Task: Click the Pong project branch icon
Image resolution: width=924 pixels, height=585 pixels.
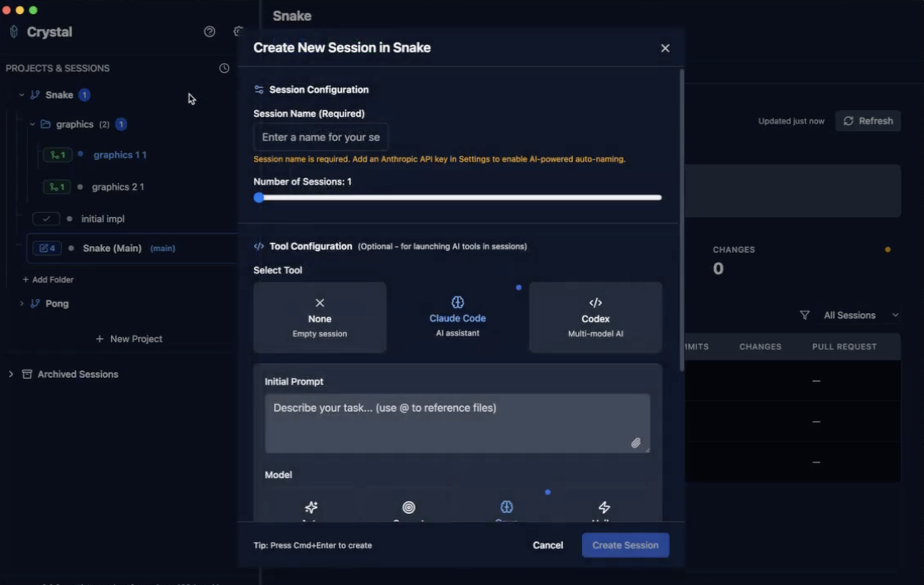Action: point(35,304)
